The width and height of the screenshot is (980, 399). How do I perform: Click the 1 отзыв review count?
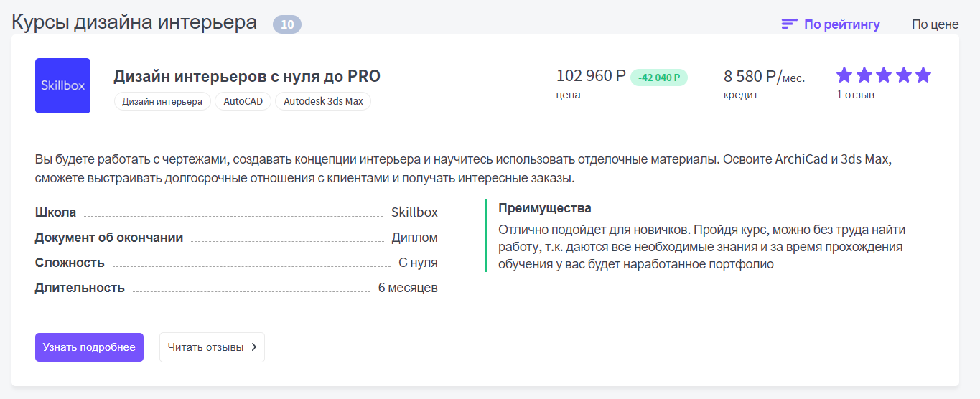[856, 94]
